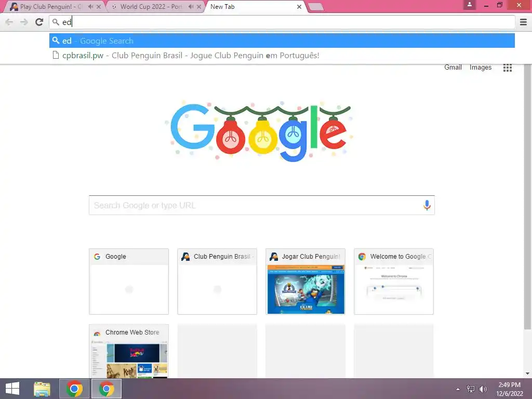
Task: Open the volume tray icon
Action: click(x=483, y=389)
